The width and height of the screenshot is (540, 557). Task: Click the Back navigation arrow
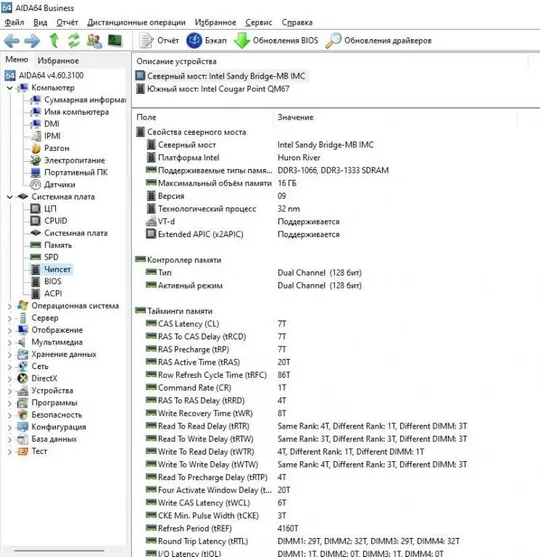pos(11,41)
